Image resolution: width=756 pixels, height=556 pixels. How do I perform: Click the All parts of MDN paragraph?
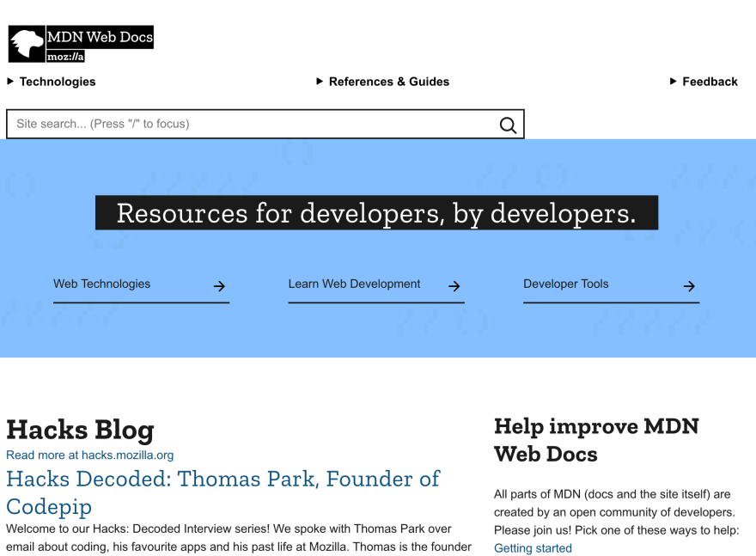tap(616, 512)
